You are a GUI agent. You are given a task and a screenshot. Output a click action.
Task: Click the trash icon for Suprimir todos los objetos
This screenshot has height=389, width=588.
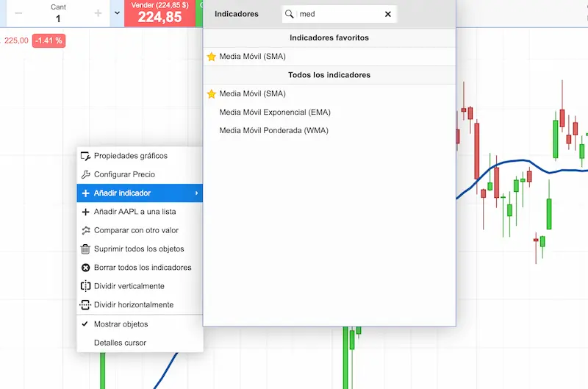(x=85, y=249)
